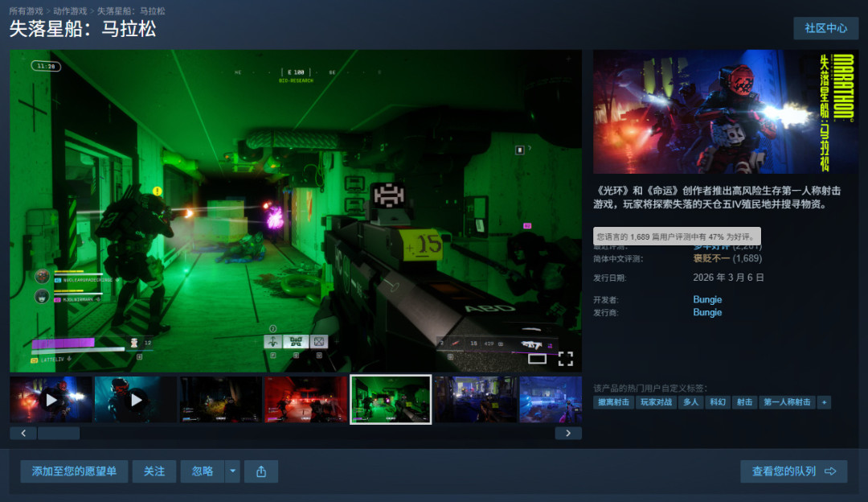
Task: Go to 所有游戏 breadcrumb
Action: [x=26, y=11]
